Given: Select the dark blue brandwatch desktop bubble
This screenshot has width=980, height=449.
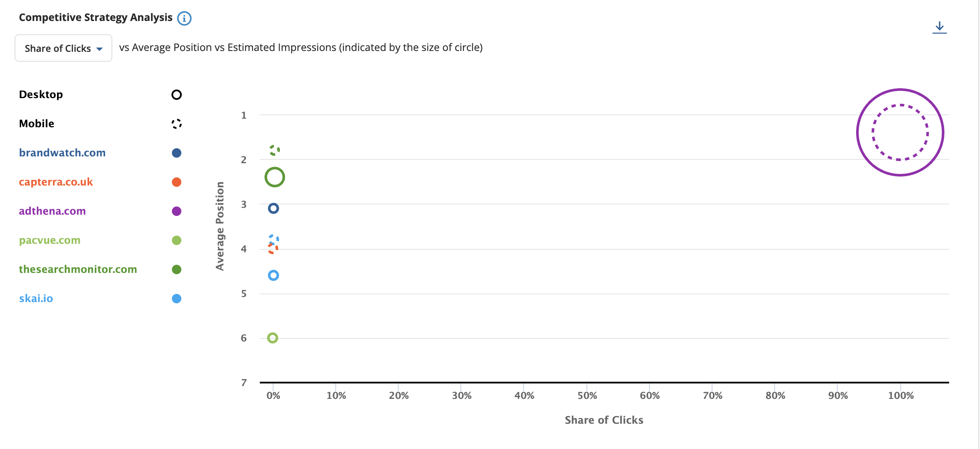Looking at the screenshot, I should click(x=274, y=209).
